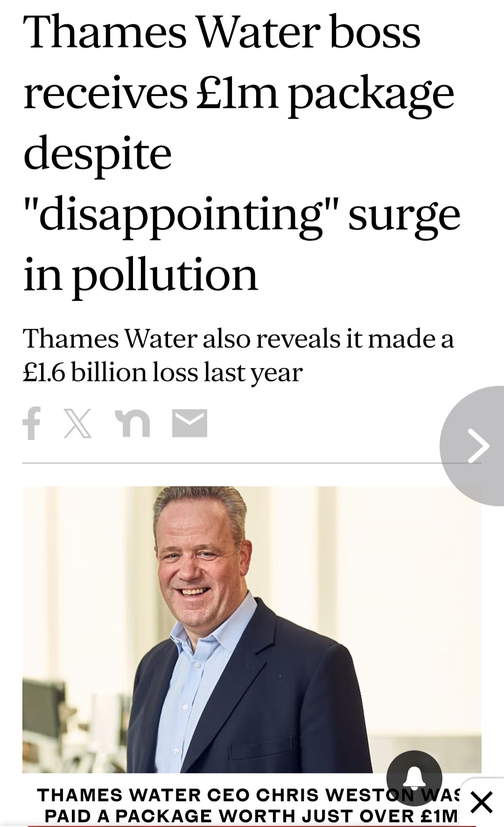Go to next article with right chevron
Viewport: 504px width, 827px height.
tap(478, 446)
